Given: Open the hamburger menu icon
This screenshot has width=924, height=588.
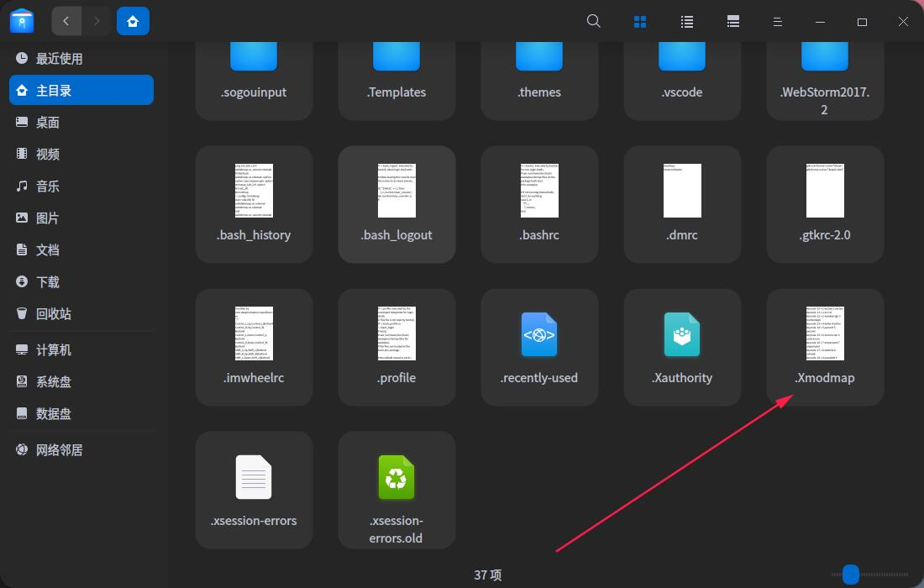Looking at the screenshot, I should pyautogui.click(x=778, y=21).
